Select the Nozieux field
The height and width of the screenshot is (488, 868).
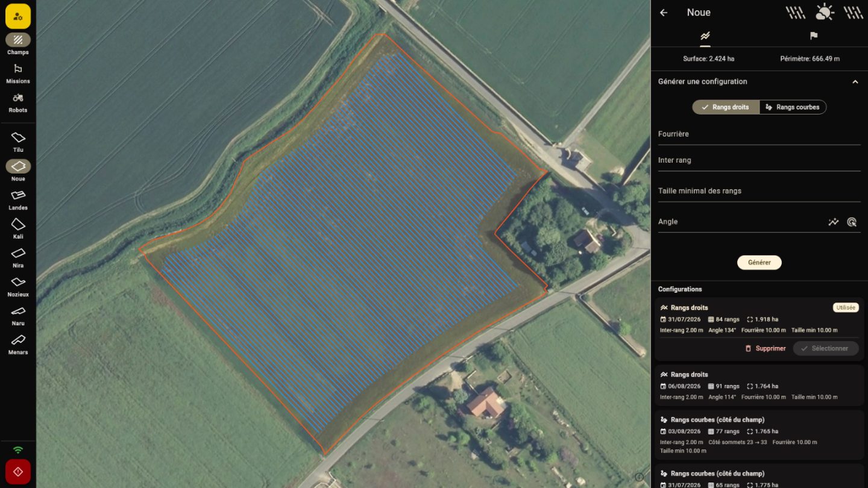tap(18, 287)
